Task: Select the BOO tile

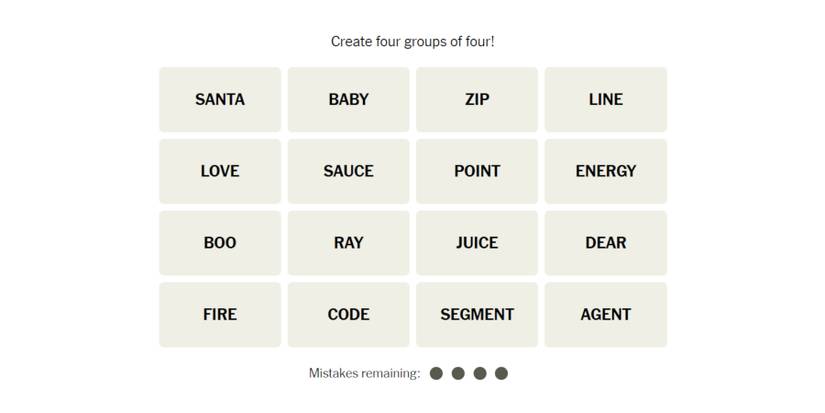Action: click(x=220, y=243)
